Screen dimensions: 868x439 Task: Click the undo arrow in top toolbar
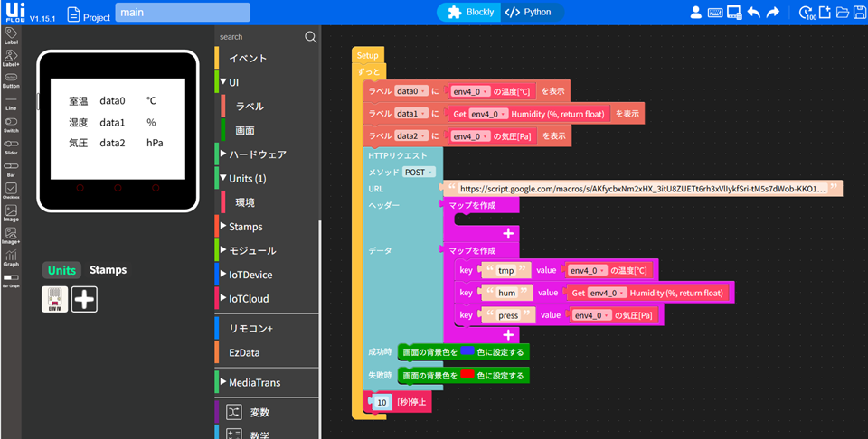tap(755, 13)
